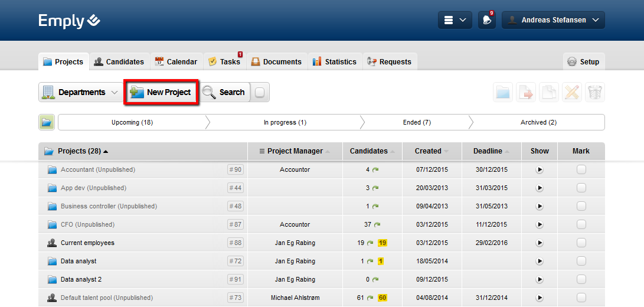
Task: Open the stacked list menu dropdown in header
Action: 455,20
